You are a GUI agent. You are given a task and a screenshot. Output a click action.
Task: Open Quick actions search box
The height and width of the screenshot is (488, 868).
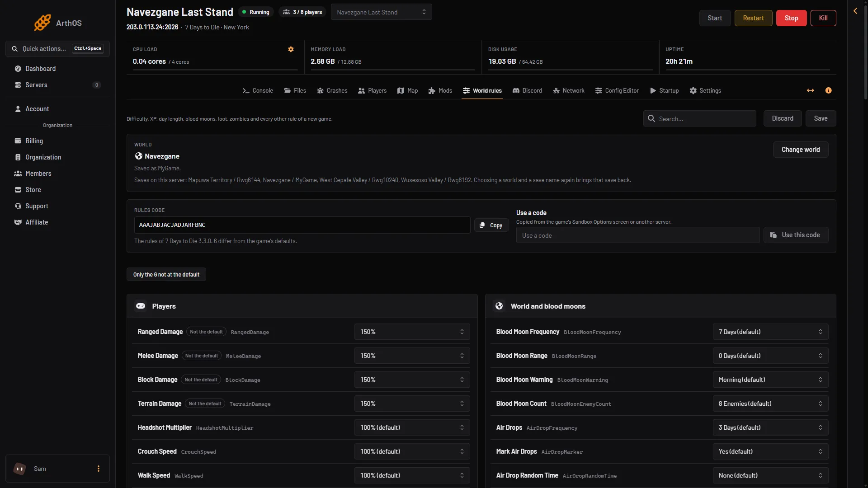coord(57,49)
